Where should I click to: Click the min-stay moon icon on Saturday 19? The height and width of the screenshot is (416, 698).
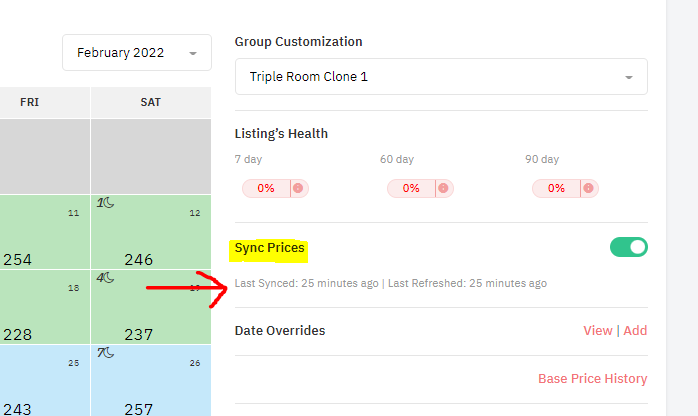tap(106, 278)
